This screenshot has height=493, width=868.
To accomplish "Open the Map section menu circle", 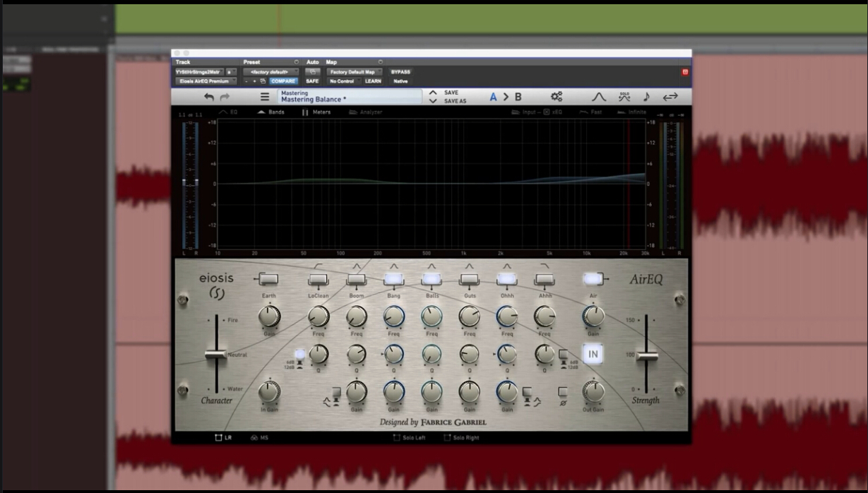I will tap(381, 62).
